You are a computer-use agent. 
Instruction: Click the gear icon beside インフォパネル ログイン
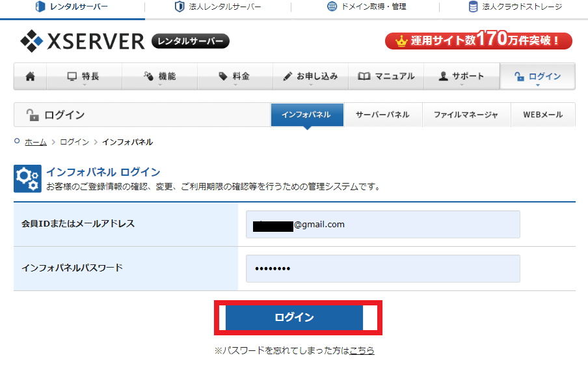coord(27,179)
